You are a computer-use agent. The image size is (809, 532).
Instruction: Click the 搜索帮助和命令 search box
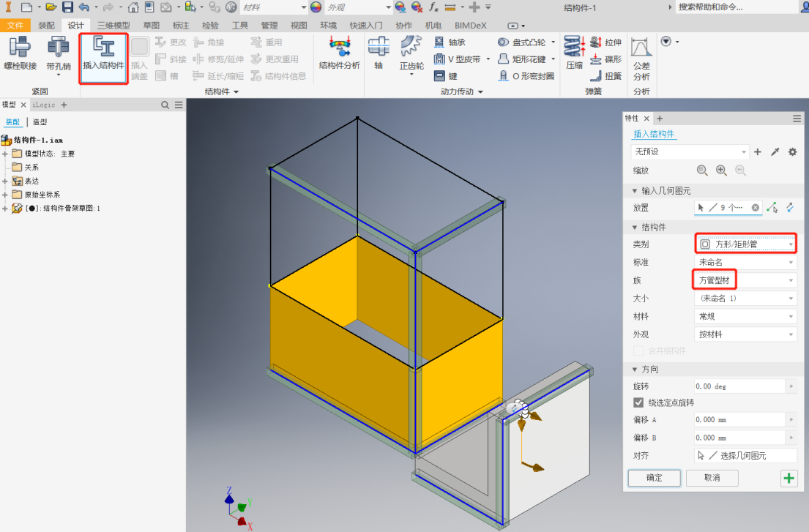pyautogui.click(x=738, y=7)
